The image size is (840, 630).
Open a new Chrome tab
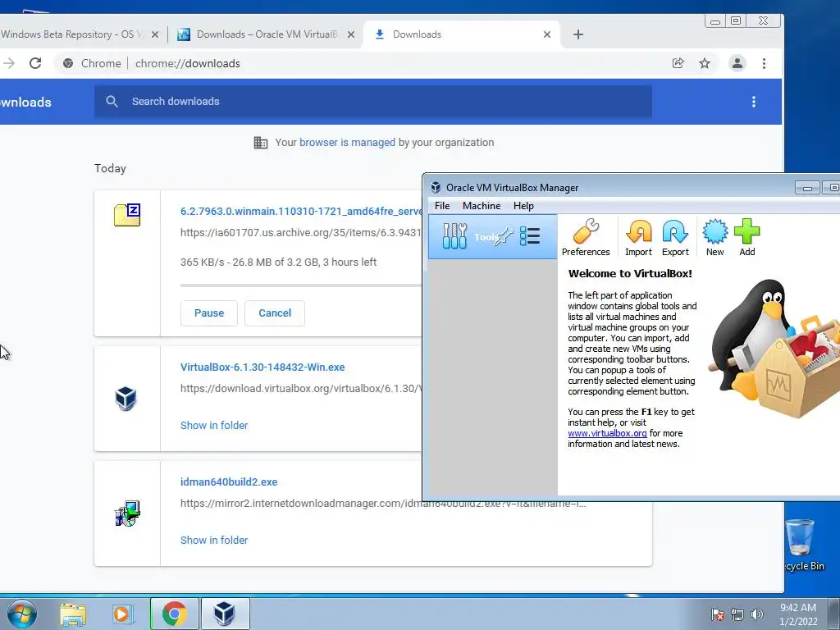pos(578,34)
